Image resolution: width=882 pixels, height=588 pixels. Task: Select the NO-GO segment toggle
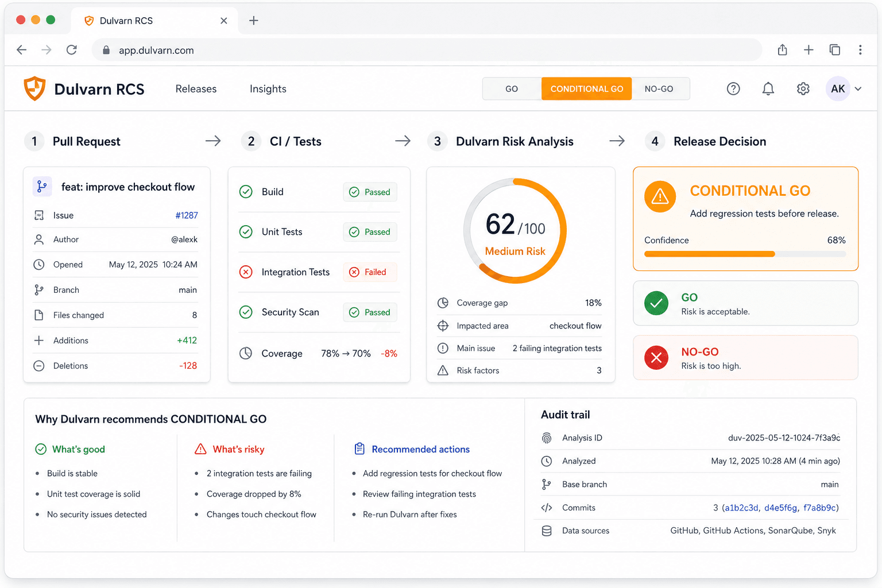coord(659,89)
